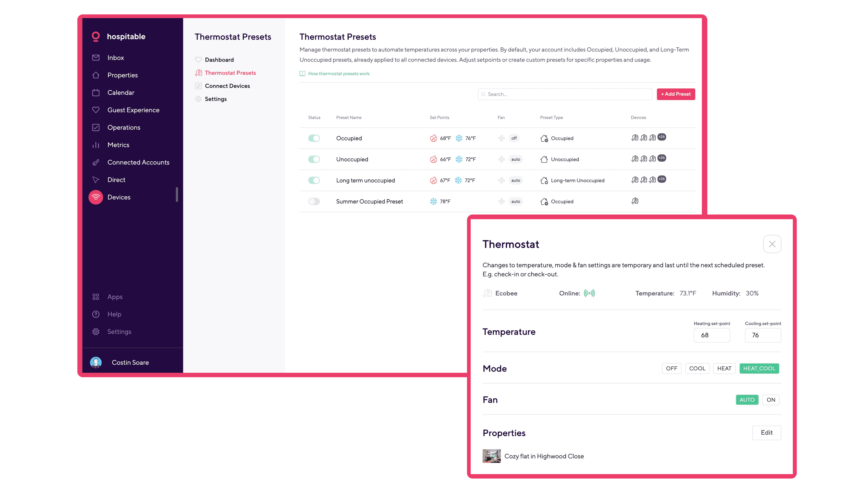Screen dimensions: 868x497
Task: Open How thermostat presets work link
Action: (338, 73)
